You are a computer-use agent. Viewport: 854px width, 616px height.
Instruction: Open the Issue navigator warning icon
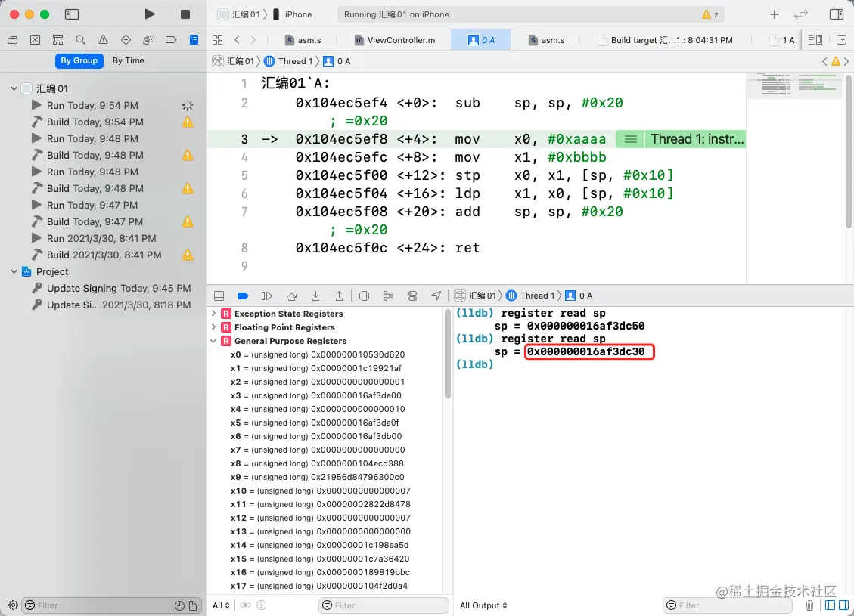[103, 40]
